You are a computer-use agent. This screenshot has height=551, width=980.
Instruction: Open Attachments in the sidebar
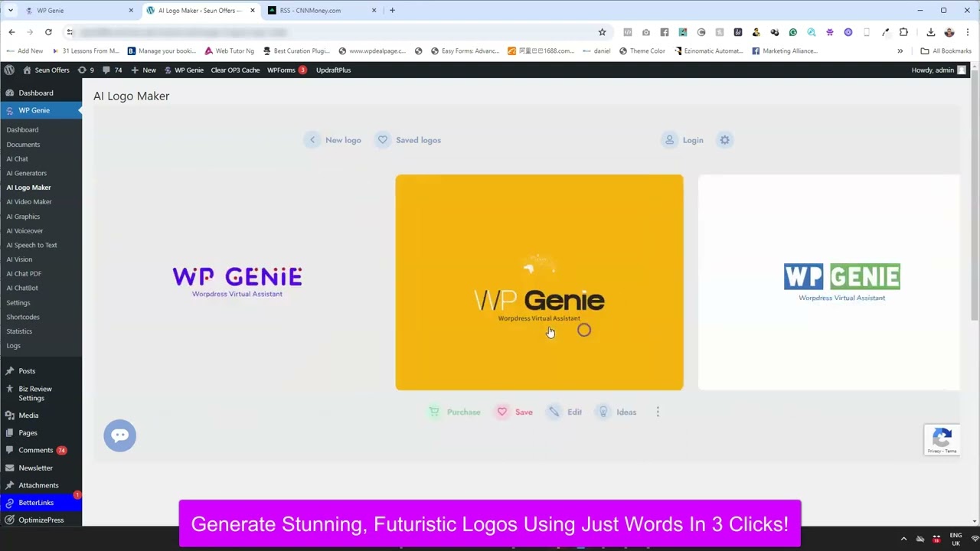(x=38, y=485)
